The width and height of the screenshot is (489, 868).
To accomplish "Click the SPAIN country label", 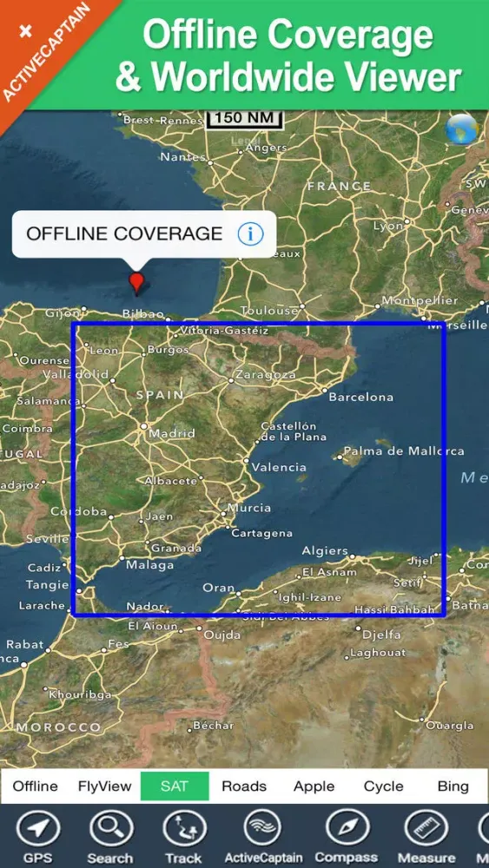I will tap(160, 395).
